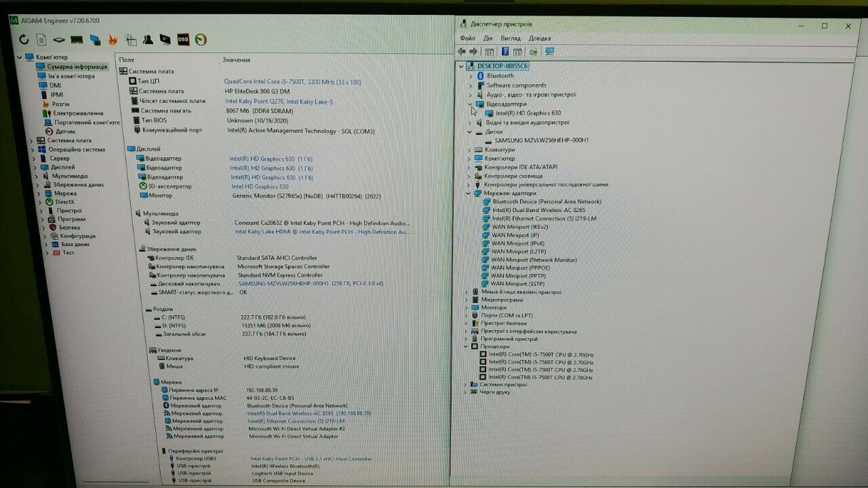Screen dimensions: 868x488
Task: Click Device Manager back arrow icon
Action: point(462,52)
